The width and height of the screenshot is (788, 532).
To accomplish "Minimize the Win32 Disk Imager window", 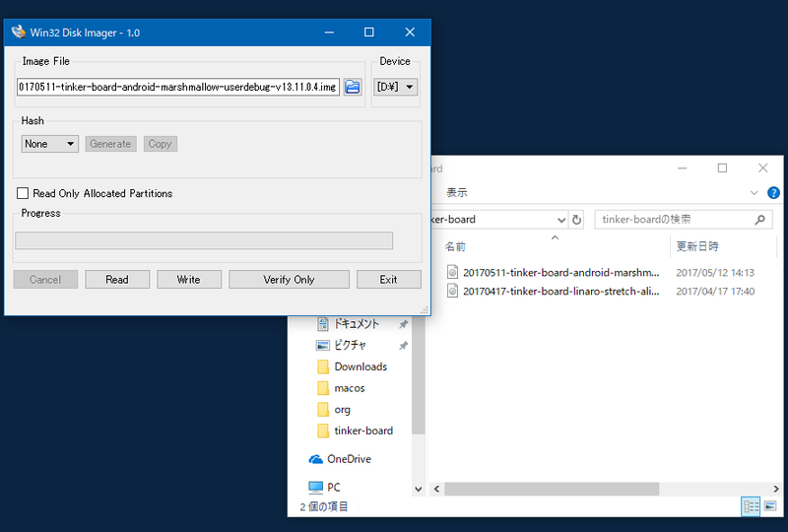I will click(329, 33).
